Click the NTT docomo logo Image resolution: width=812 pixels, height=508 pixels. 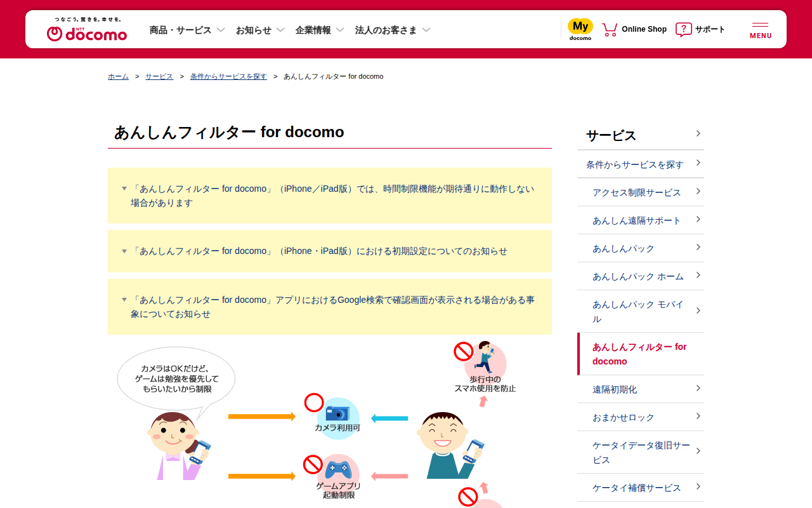(x=87, y=34)
